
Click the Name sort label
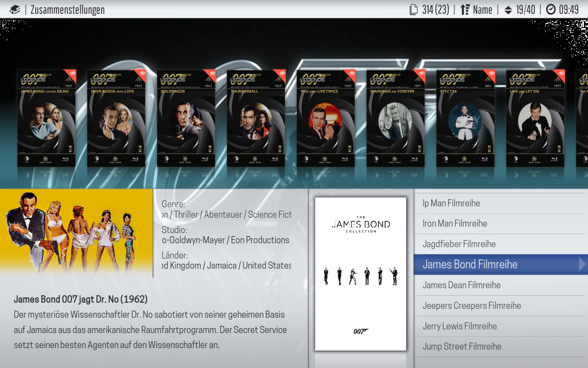coord(482,10)
